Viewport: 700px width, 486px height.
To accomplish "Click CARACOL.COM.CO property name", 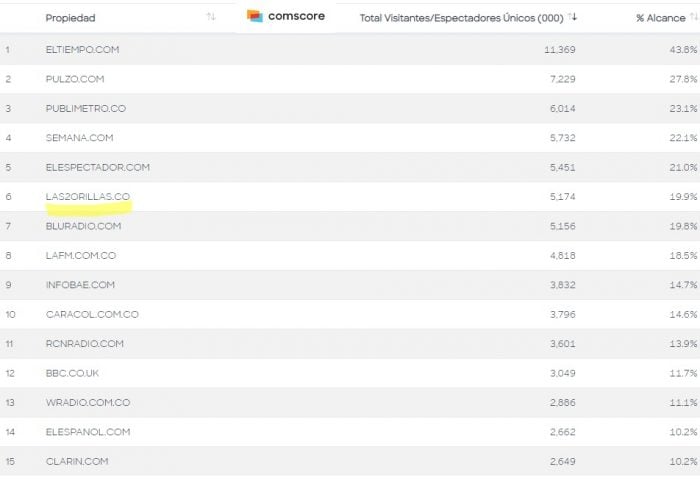I will pyautogui.click(x=92, y=314).
